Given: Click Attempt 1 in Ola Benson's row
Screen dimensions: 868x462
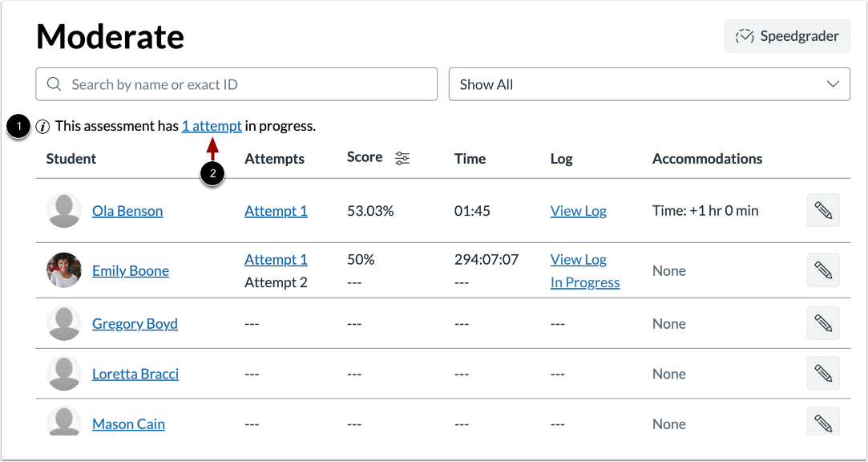Looking at the screenshot, I should coord(276,210).
